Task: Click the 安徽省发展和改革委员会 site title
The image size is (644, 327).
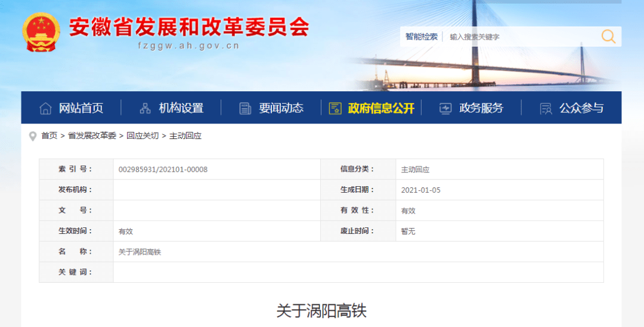Action: [189, 27]
